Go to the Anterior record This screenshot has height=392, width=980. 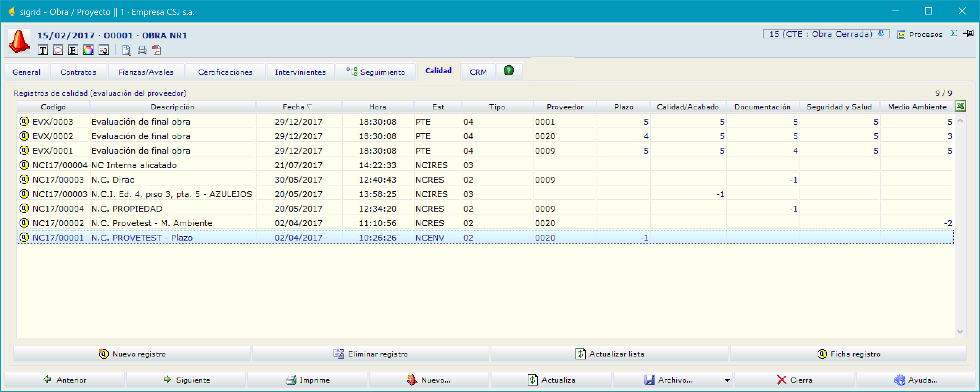point(65,379)
